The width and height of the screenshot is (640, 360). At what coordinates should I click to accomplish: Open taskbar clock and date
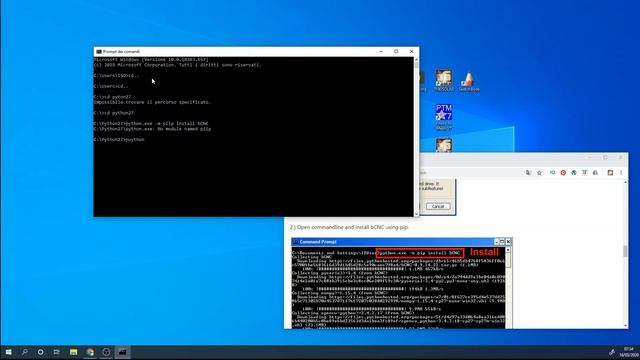tap(630, 352)
